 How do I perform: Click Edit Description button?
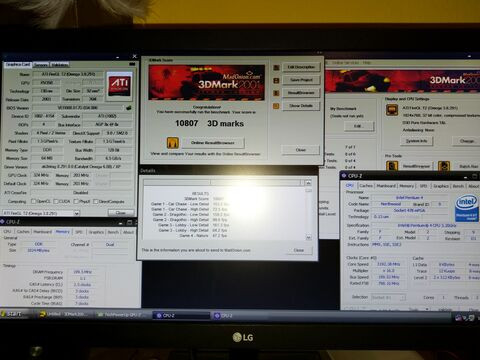pos(301,67)
